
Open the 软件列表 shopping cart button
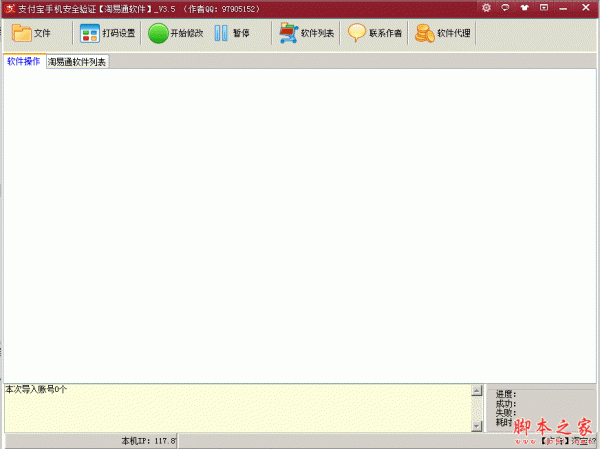(x=307, y=33)
